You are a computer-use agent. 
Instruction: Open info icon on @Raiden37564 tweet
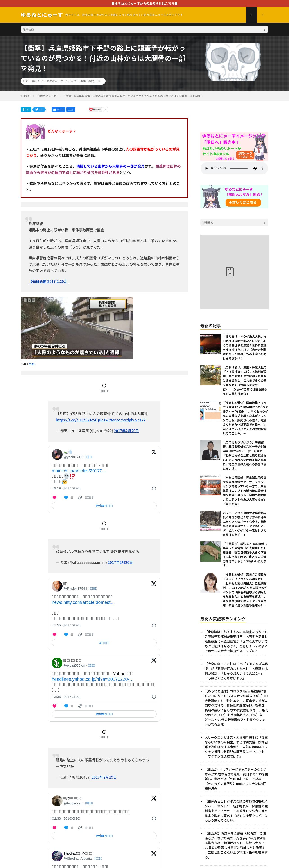coord(154,625)
